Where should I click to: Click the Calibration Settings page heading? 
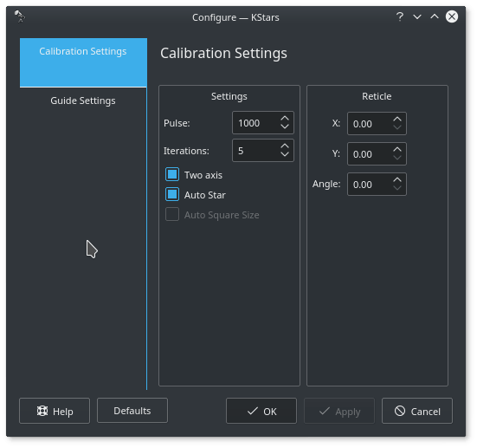[223, 54]
